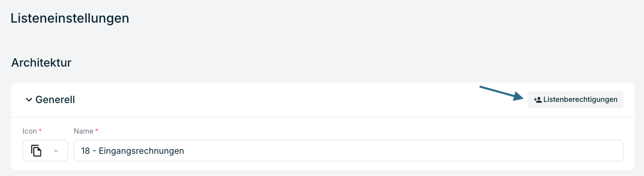Expand the Icon dropdown arrow
Screen dimensions: 644x176
[56, 151]
